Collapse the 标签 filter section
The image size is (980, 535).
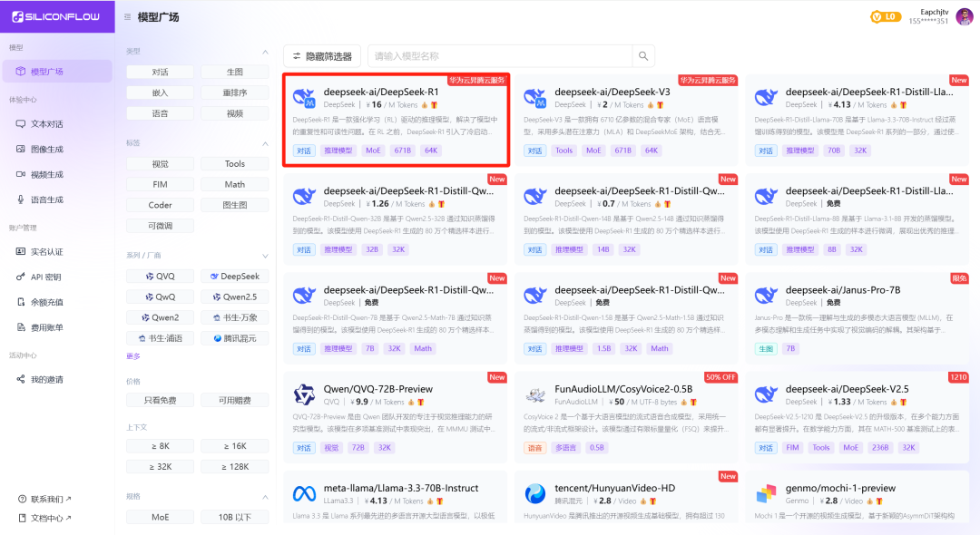(x=265, y=143)
